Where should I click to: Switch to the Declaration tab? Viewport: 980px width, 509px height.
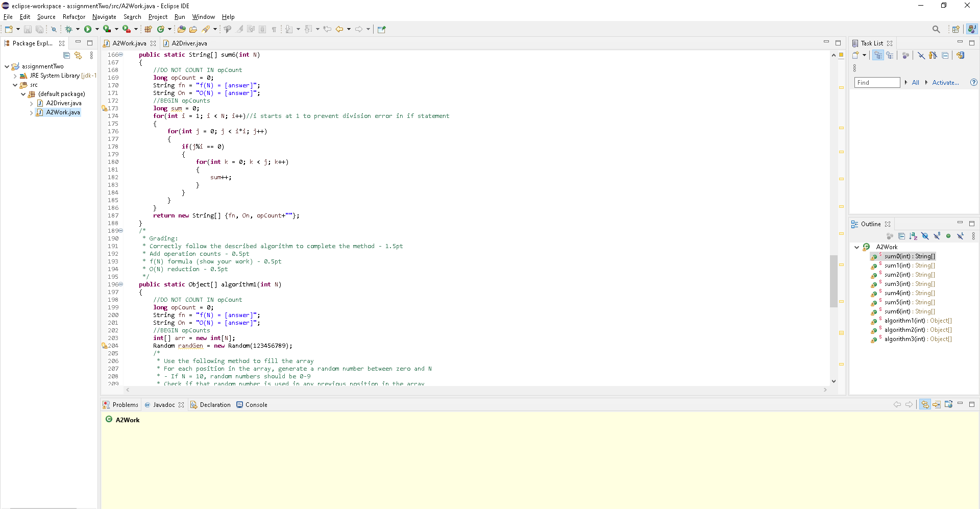click(x=210, y=405)
